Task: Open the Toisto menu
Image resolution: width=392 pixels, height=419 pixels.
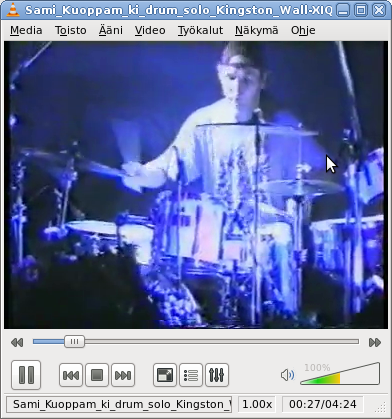Action: coord(71,30)
